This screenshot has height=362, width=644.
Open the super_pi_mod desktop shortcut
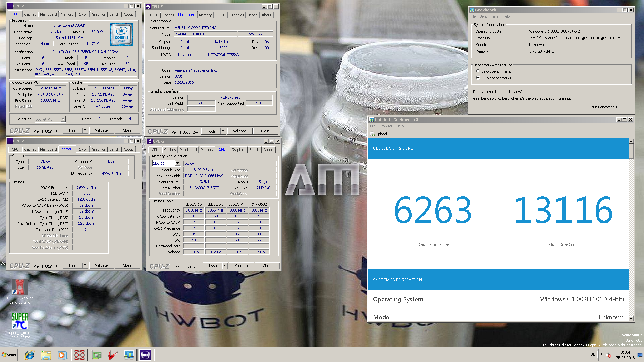[x=20, y=326]
